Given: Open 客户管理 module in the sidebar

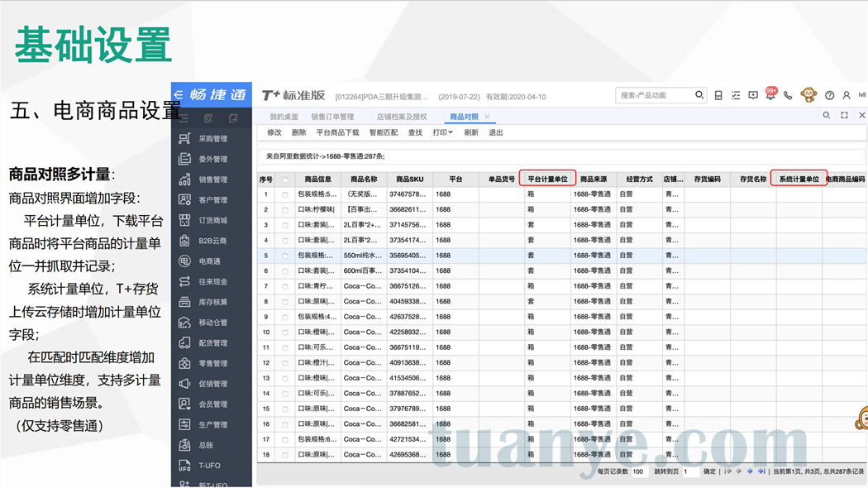Looking at the screenshot, I should [212, 200].
